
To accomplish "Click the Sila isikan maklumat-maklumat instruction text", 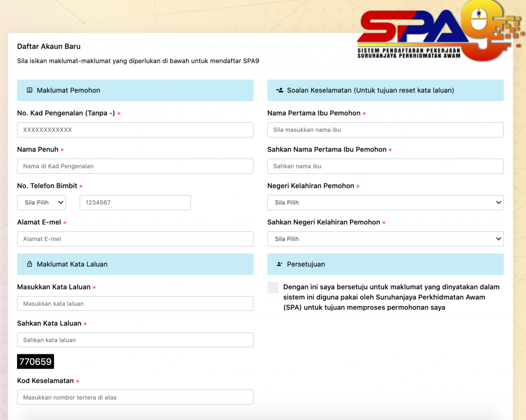I will tap(138, 61).
